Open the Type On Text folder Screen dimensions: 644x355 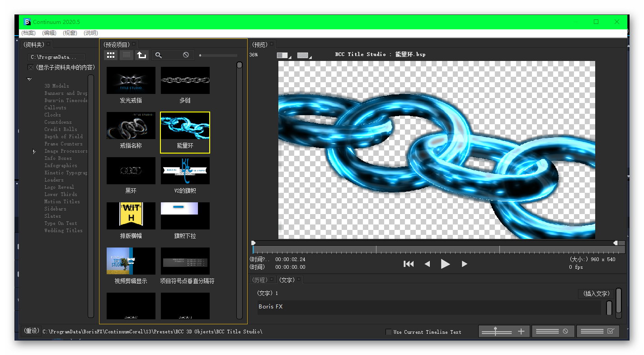61,223
